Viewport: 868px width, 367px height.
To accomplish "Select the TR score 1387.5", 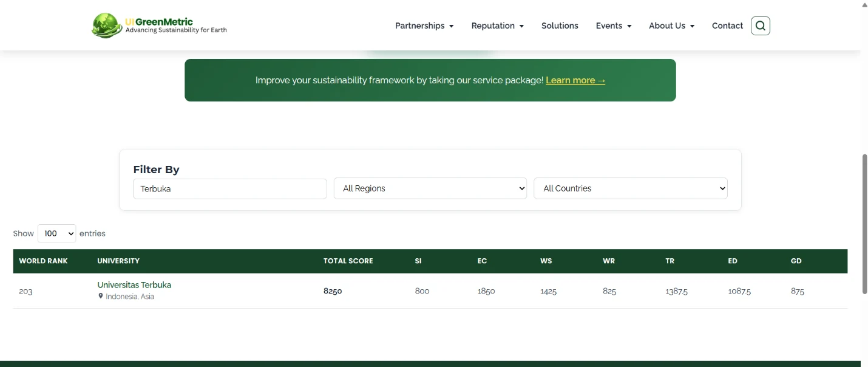I will click(x=677, y=291).
